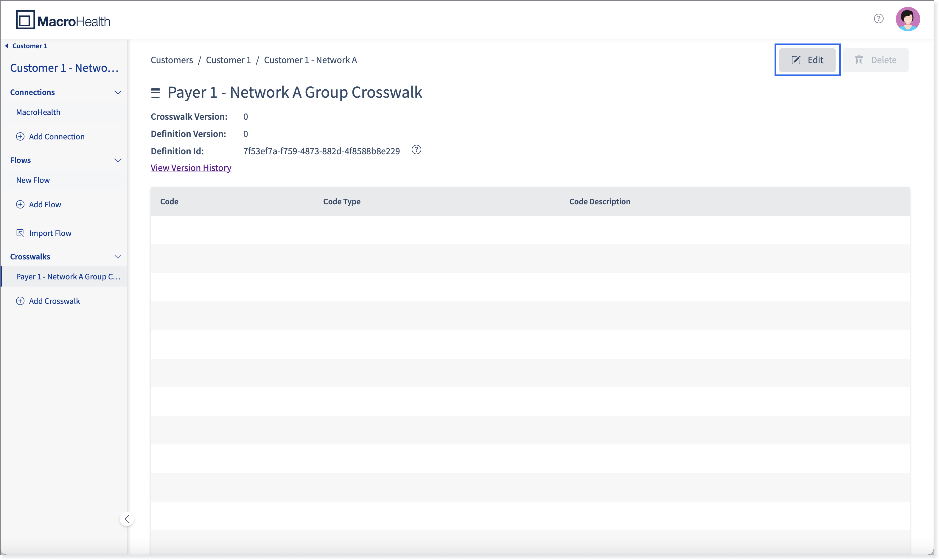Open the help icon in top bar
The image size is (939, 560).
pos(879,18)
